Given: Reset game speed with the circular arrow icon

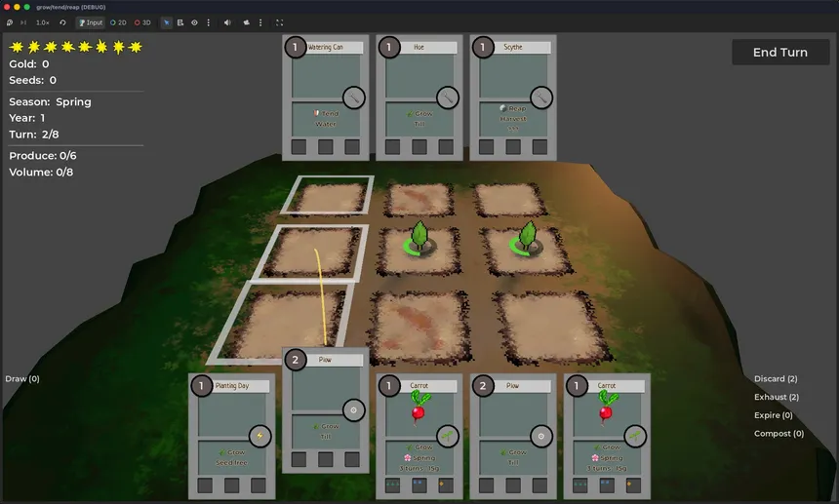Looking at the screenshot, I should (x=63, y=21).
